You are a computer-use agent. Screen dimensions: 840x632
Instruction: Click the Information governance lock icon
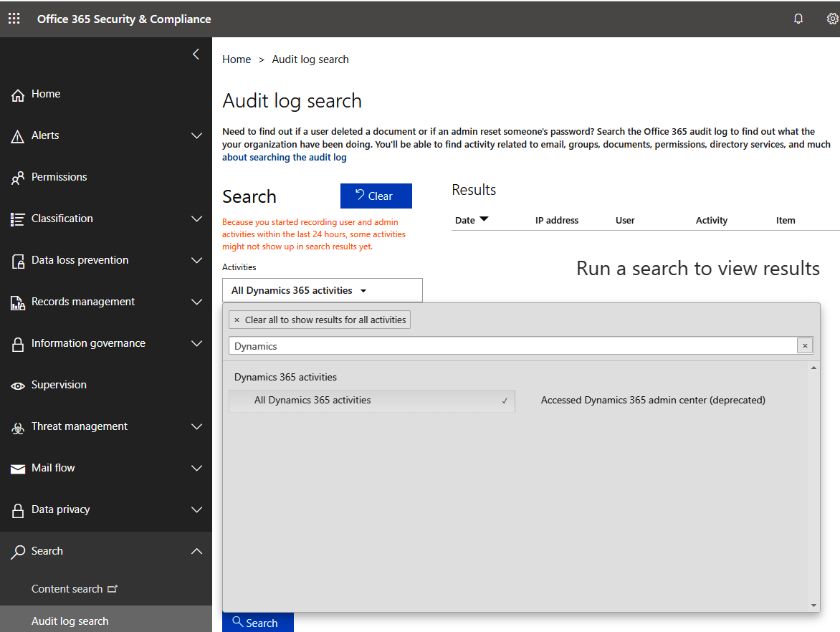pos(18,345)
